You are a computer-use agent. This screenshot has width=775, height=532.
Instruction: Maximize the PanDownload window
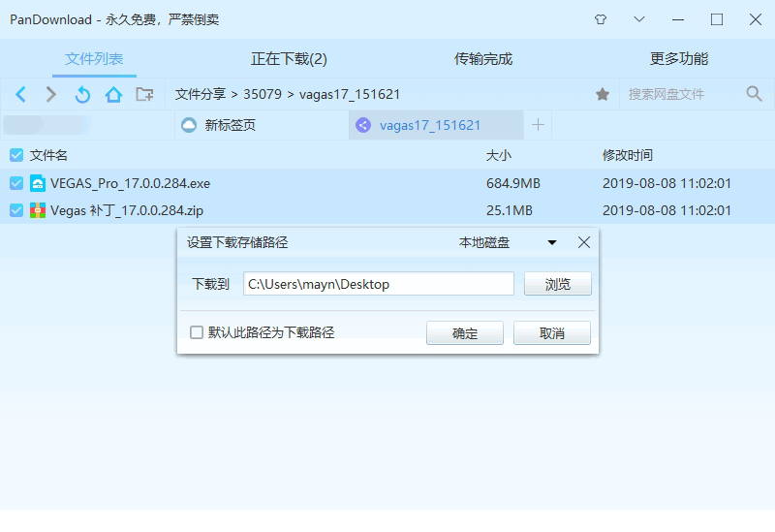point(717,19)
